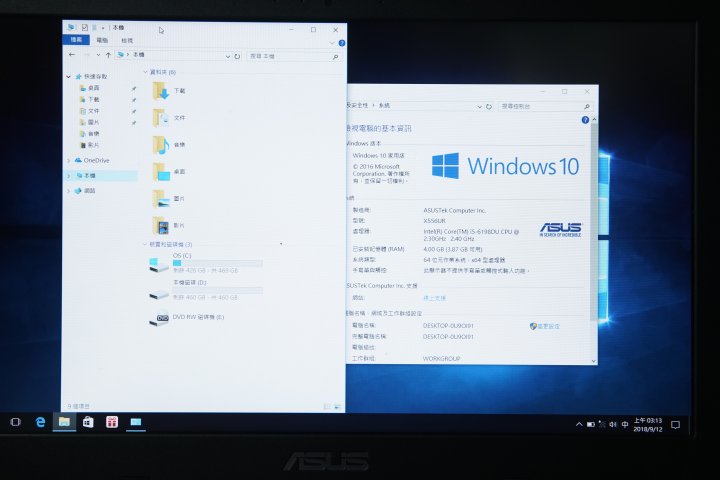Open the 影片 folder in the main pane

(x=169, y=226)
